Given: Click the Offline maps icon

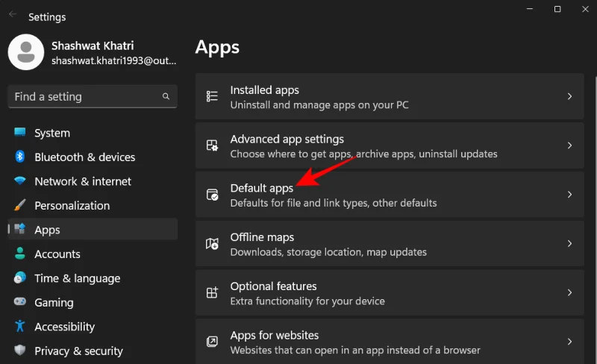Looking at the screenshot, I should click(x=212, y=244).
